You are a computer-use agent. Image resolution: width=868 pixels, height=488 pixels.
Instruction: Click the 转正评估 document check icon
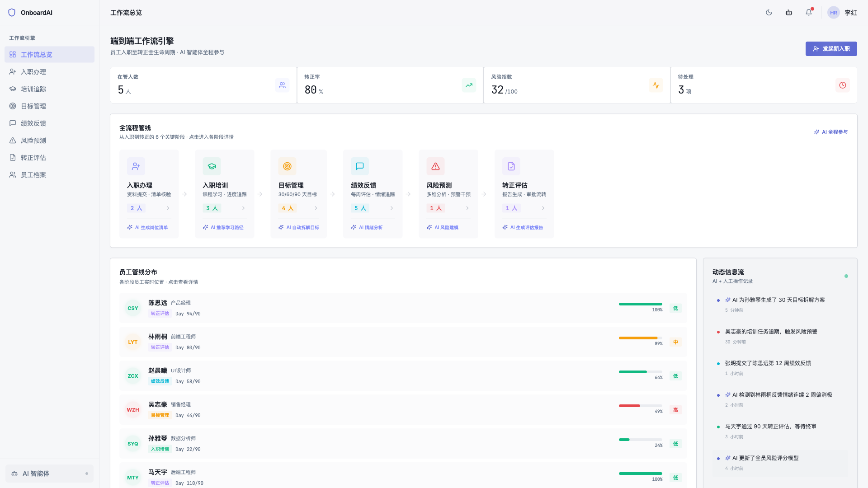pos(511,166)
